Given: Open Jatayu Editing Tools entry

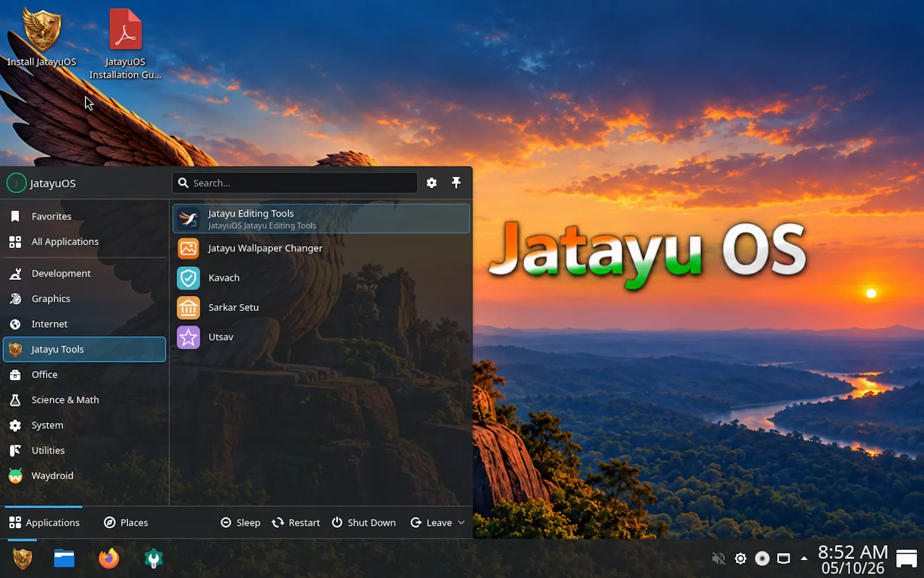Looking at the screenshot, I should [x=321, y=218].
